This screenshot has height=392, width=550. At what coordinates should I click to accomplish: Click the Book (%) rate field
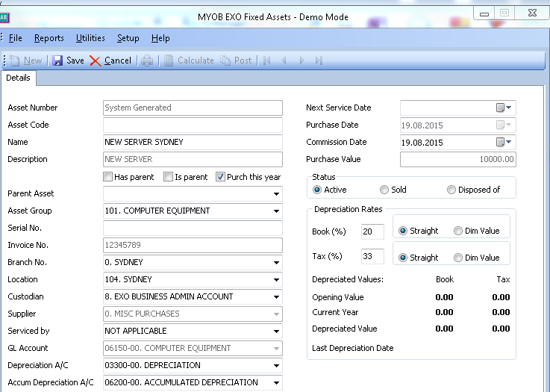pos(372,231)
